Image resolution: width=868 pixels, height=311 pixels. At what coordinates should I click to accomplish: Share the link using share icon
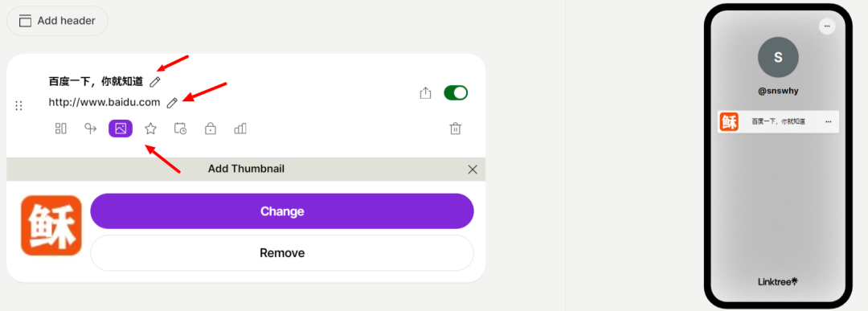point(425,93)
